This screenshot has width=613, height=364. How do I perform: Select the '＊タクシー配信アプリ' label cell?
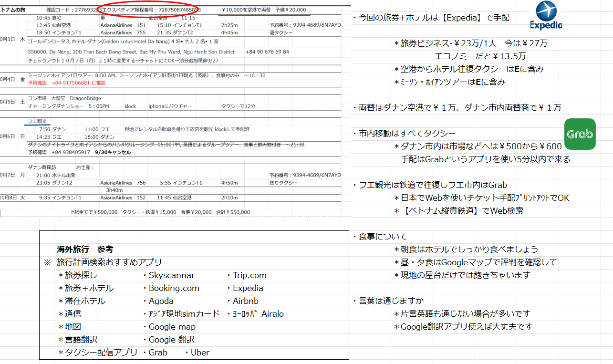coord(97,353)
